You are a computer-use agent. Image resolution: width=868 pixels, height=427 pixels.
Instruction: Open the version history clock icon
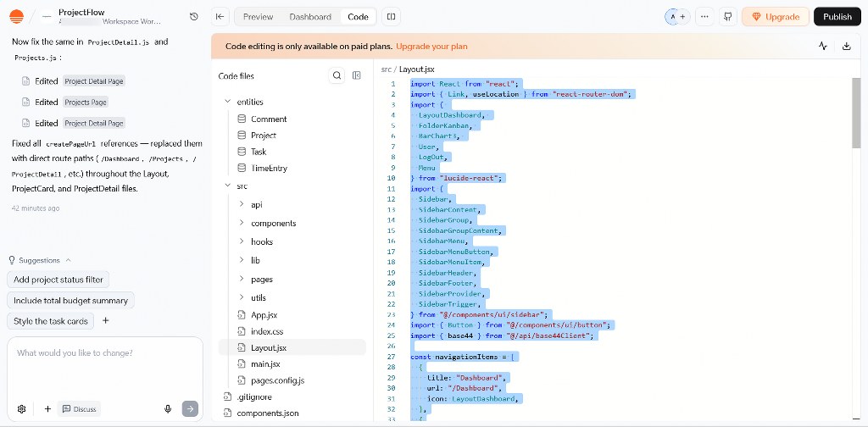194,17
